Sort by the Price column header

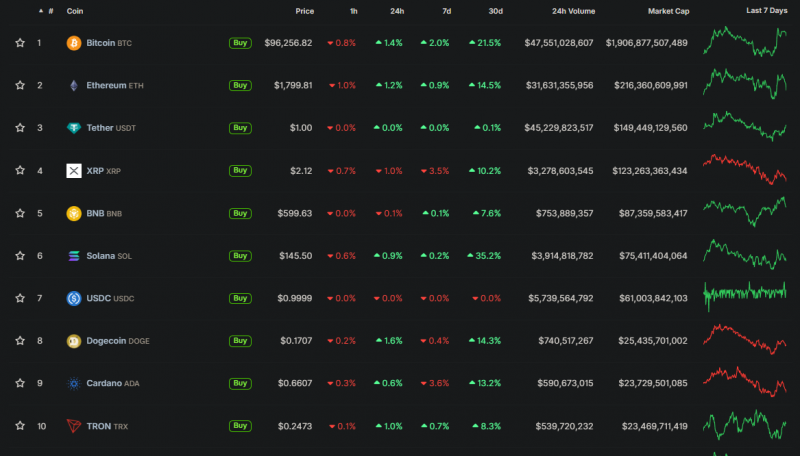pyautogui.click(x=305, y=11)
